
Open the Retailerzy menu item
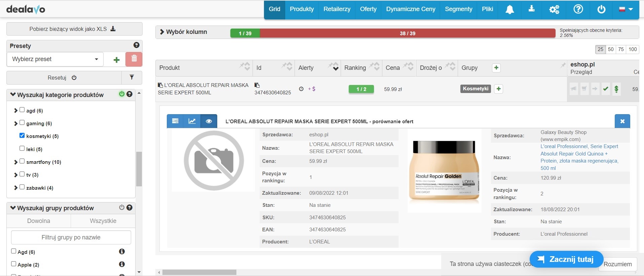coord(337,9)
